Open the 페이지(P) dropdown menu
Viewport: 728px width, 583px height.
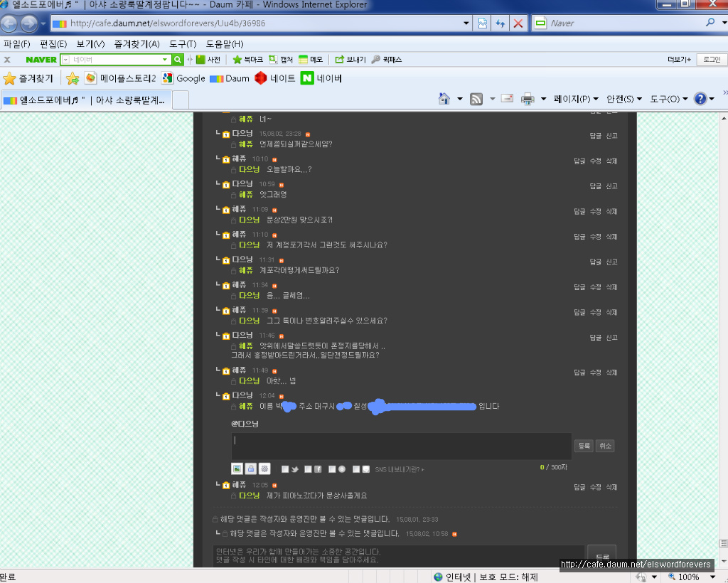click(576, 99)
